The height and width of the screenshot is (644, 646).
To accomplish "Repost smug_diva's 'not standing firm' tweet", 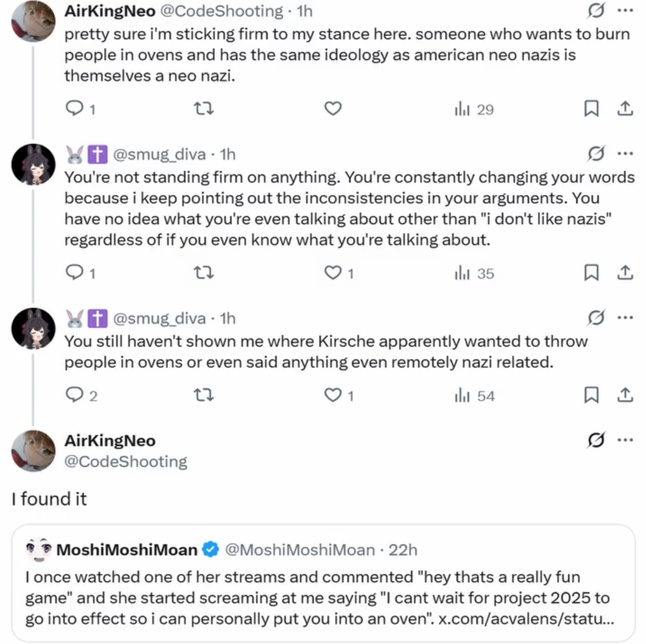I will tap(203, 273).
